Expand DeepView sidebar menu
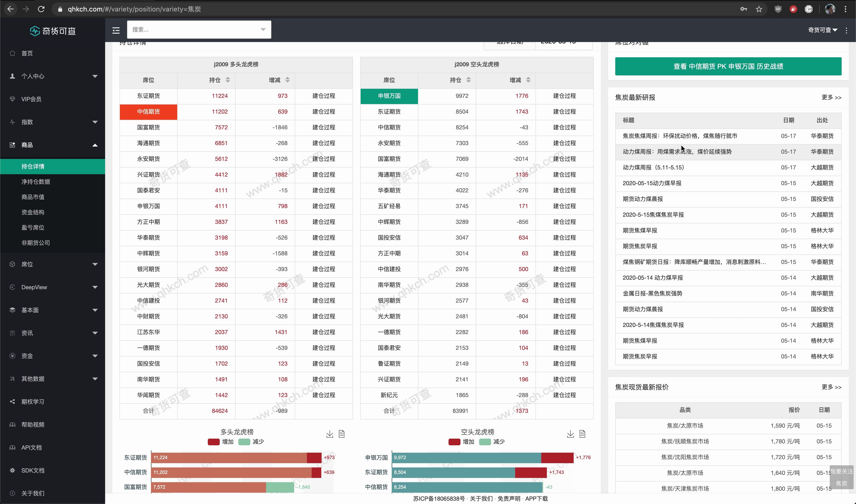The image size is (856, 504). [53, 287]
